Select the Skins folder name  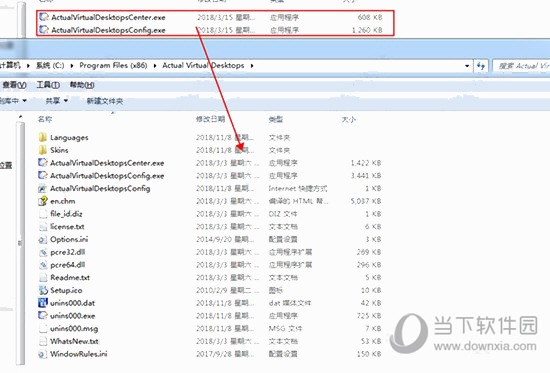tap(59, 150)
